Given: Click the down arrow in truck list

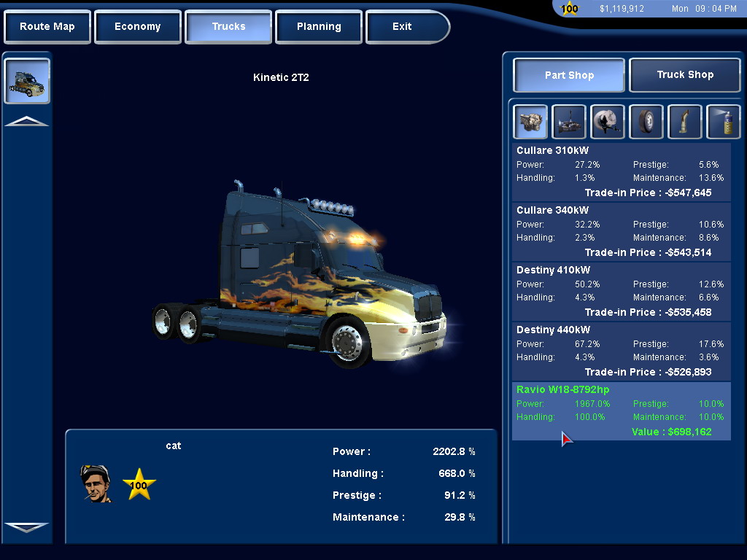Looking at the screenshot, I should point(27,527).
